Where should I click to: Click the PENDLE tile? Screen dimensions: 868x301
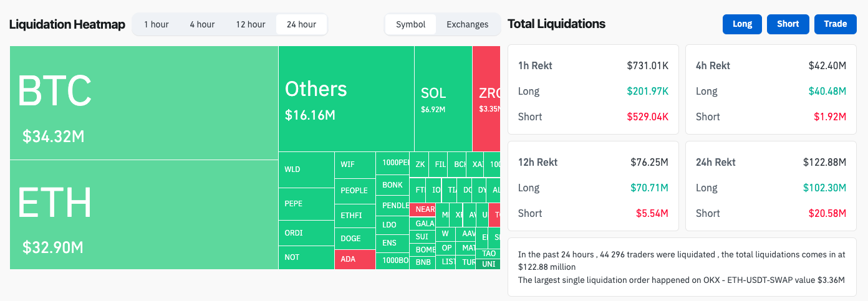tap(392, 206)
